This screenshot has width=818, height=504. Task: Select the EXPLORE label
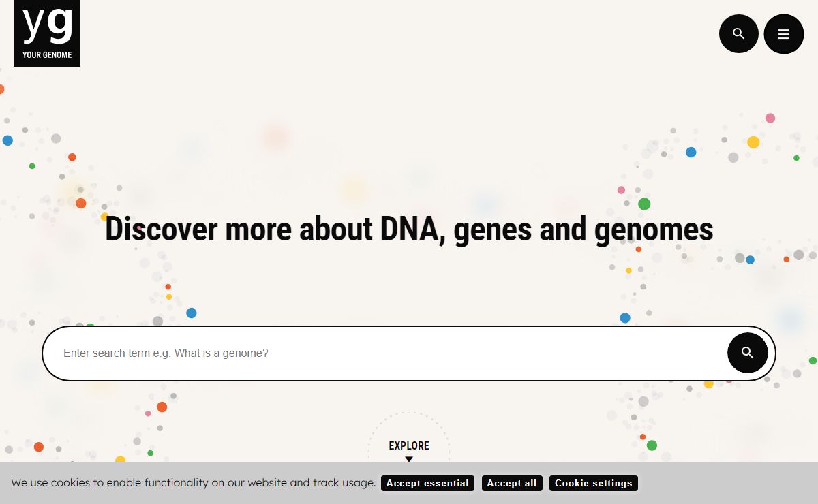[x=409, y=446]
